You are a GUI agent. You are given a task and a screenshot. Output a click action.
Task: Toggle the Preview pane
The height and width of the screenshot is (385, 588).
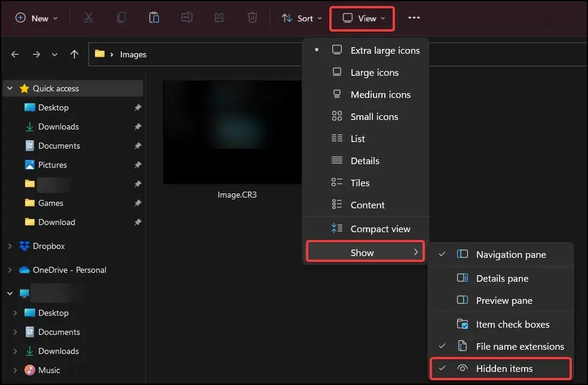click(501, 300)
